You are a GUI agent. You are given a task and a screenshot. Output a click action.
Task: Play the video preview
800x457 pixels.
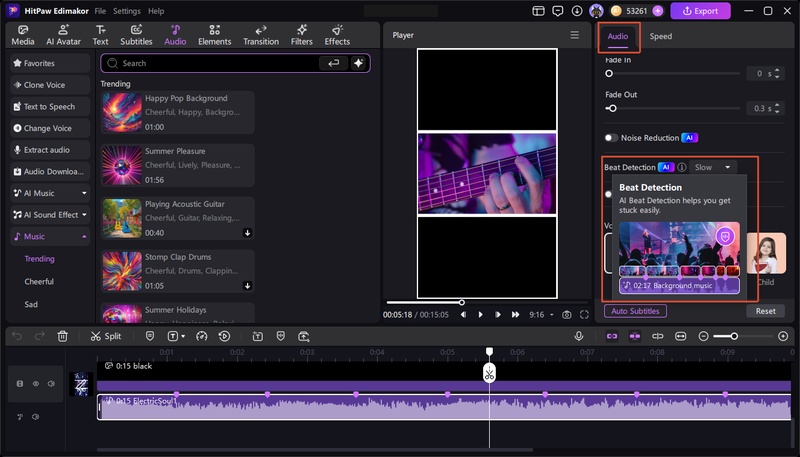click(480, 315)
